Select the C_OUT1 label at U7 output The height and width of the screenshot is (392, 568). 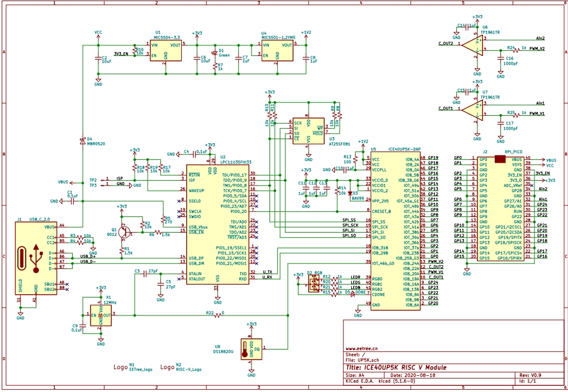pyautogui.click(x=446, y=108)
